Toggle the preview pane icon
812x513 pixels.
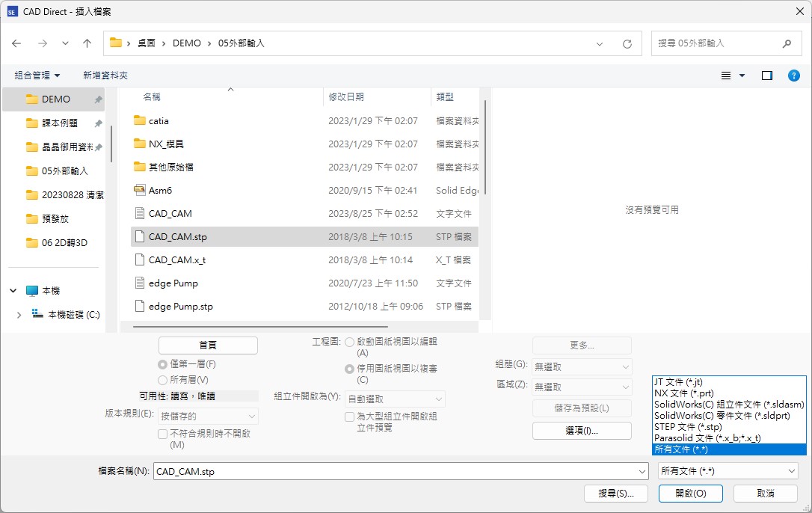(766, 76)
